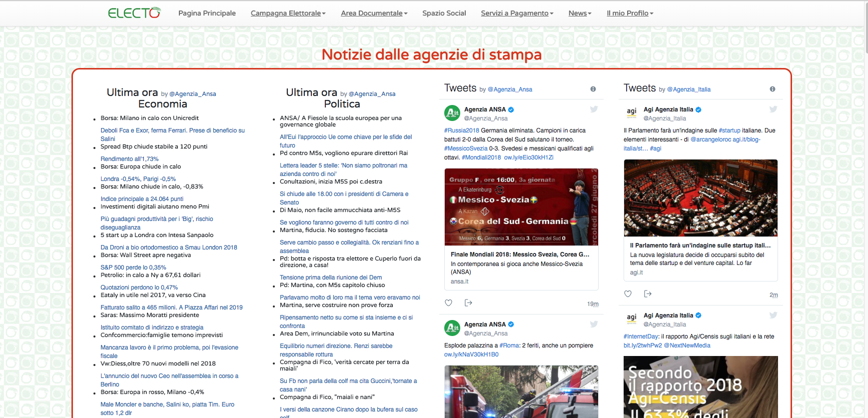The width and height of the screenshot is (868, 418).
Task: Open 'Da Droni a bio ortodomestico a Smau London' link
Action: click(x=169, y=247)
